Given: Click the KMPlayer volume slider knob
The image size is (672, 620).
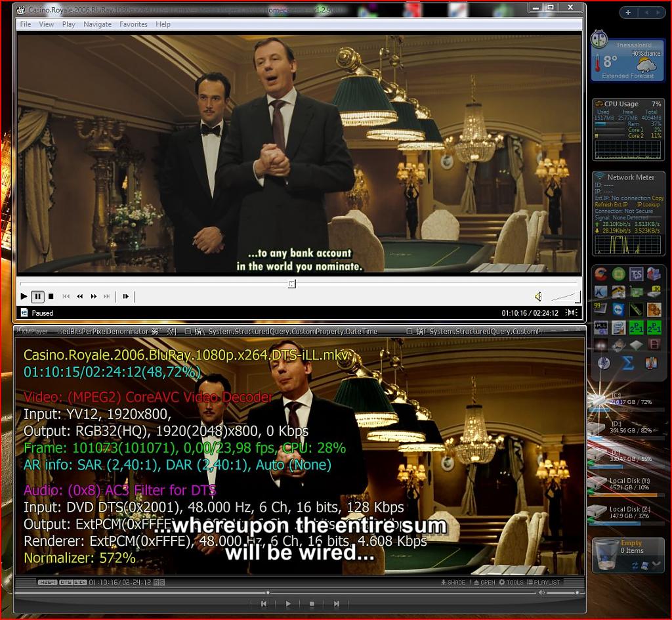Looking at the screenshot, I should point(577,592).
